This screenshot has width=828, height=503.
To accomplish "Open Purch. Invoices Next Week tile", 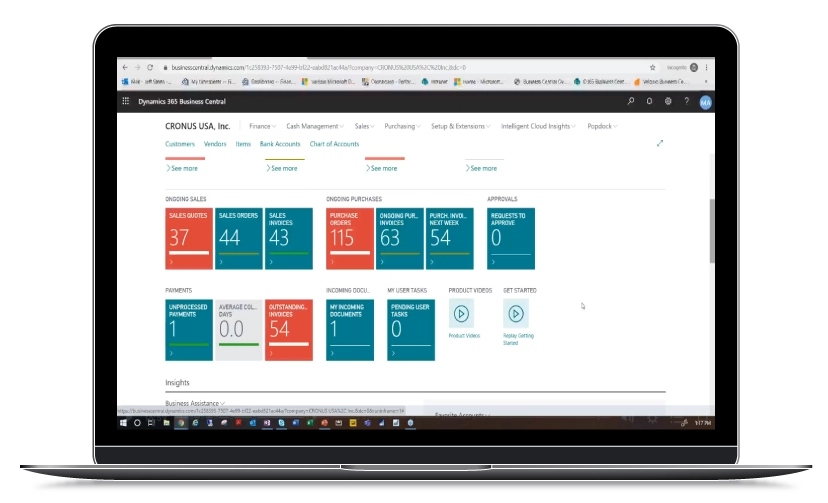I will pos(450,239).
